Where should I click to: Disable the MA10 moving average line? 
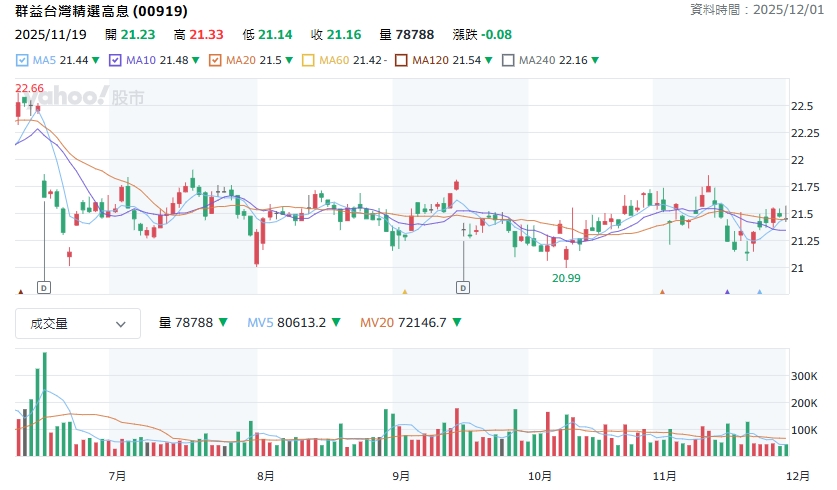click(115, 61)
